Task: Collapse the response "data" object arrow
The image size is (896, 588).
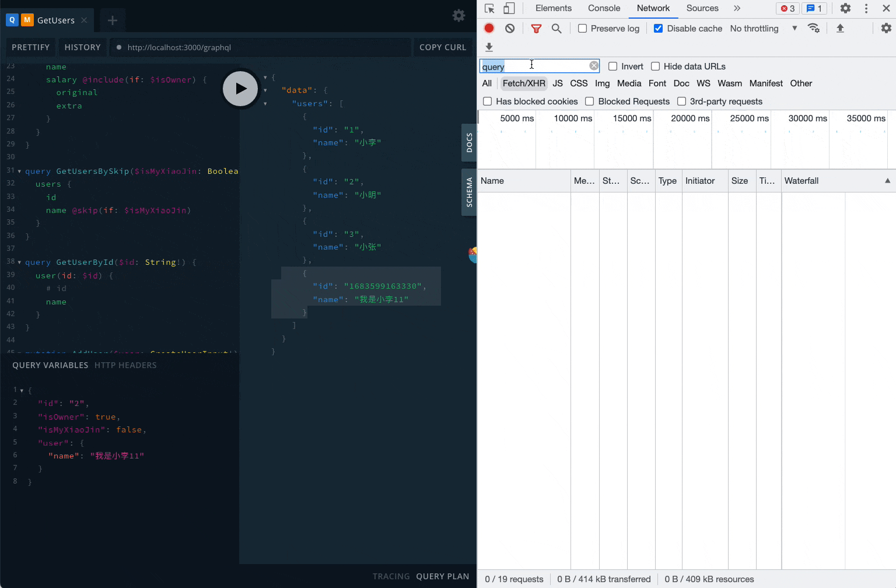Action: pos(265,90)
